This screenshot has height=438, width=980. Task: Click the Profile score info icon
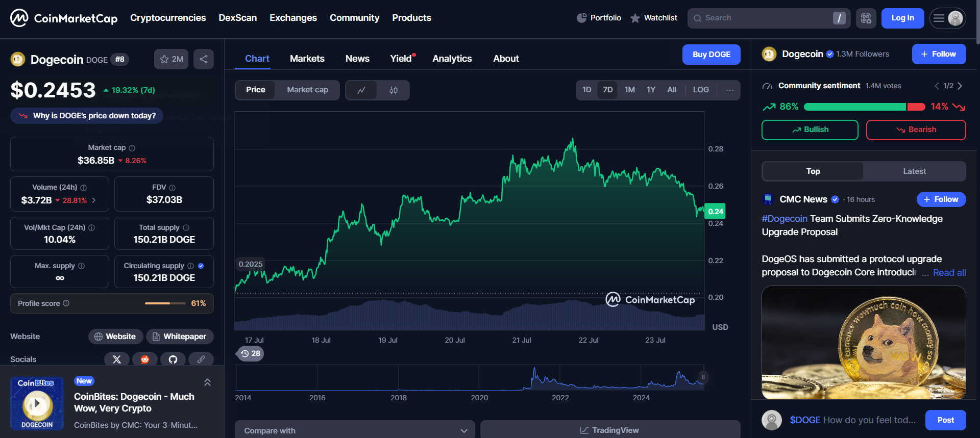(66, 303)
